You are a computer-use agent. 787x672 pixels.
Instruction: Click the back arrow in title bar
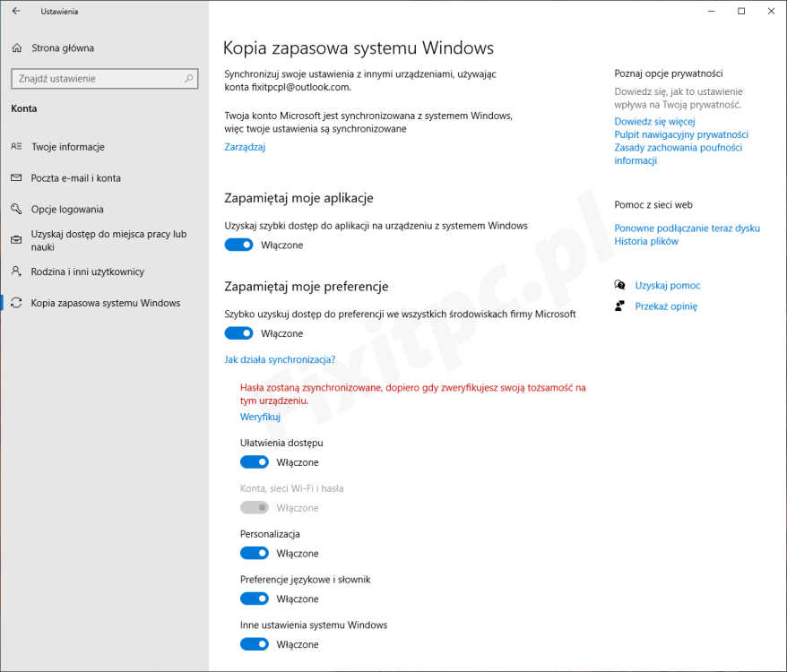click(16, 12)
